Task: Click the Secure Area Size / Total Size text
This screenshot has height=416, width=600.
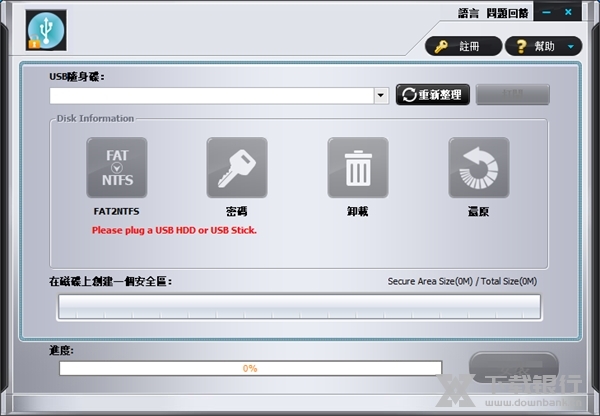Action: coord(462,281)
